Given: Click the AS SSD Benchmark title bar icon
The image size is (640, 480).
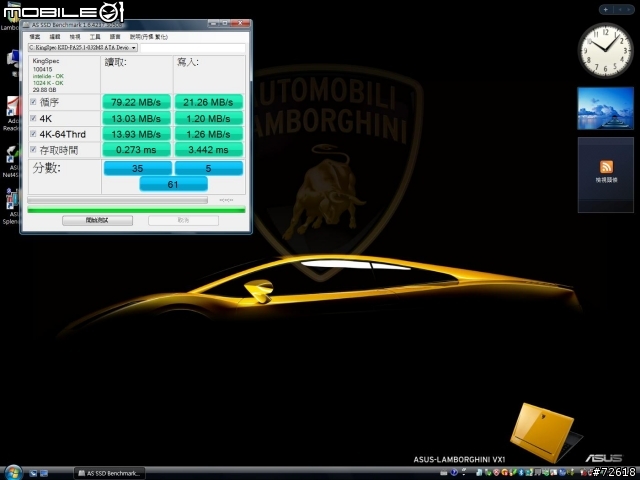Looking at the screenshot, I should [x=27, y=25].
